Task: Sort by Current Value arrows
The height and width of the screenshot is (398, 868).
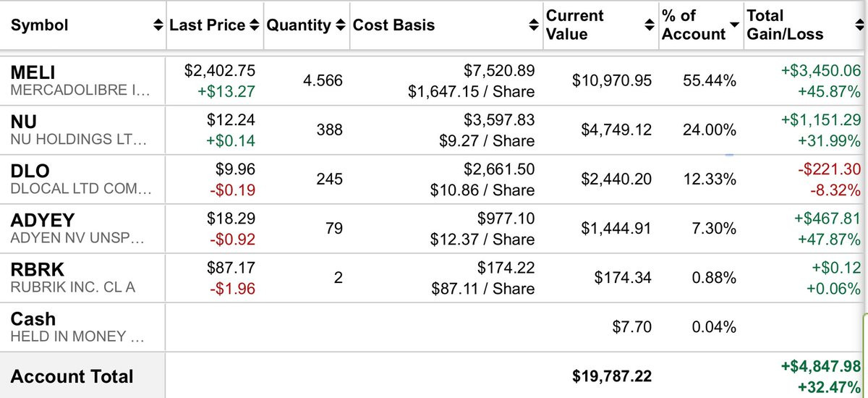Action: click(x=650, y=25)
